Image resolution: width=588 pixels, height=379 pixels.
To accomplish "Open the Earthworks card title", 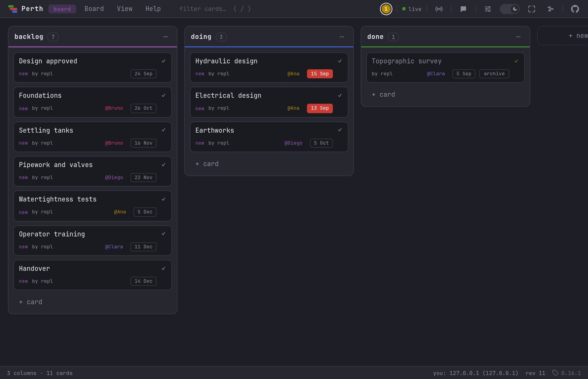I will [215, 130].
